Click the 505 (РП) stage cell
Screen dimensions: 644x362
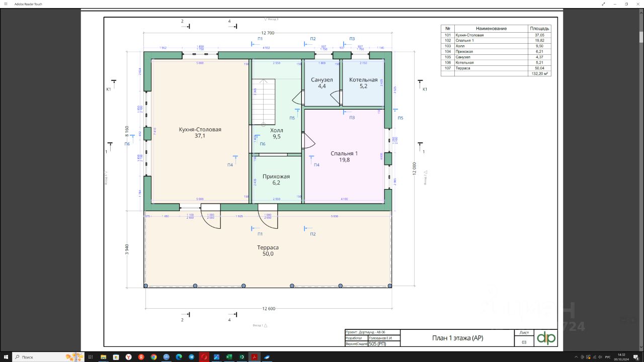click(x=384, y=344)
